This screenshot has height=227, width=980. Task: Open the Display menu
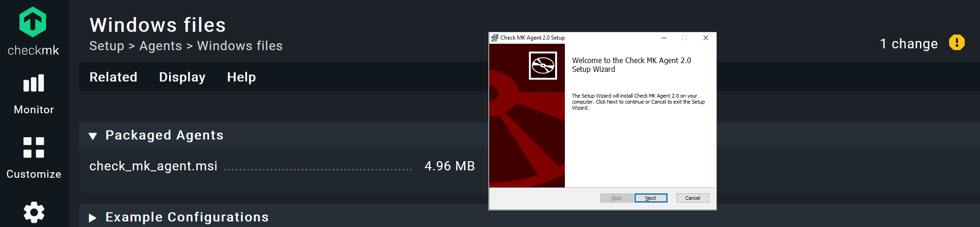click(x=182, y=77)
